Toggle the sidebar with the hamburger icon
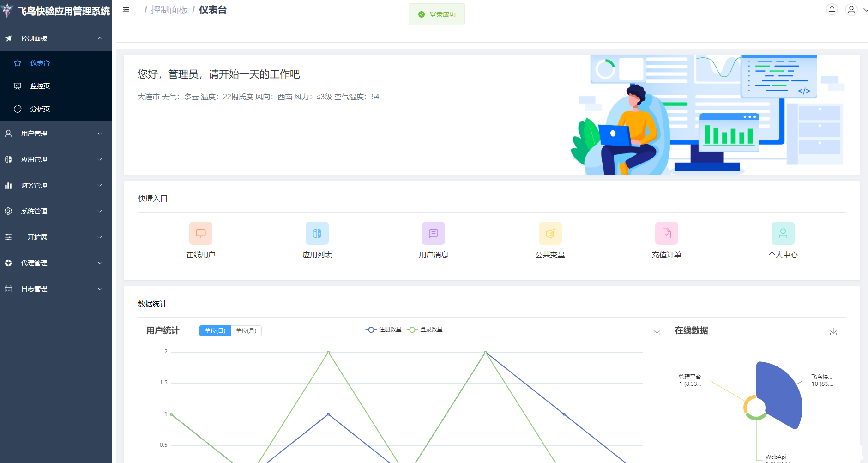Image resolution: width=868 pixels, height=463 pixels. click(126, 9)
